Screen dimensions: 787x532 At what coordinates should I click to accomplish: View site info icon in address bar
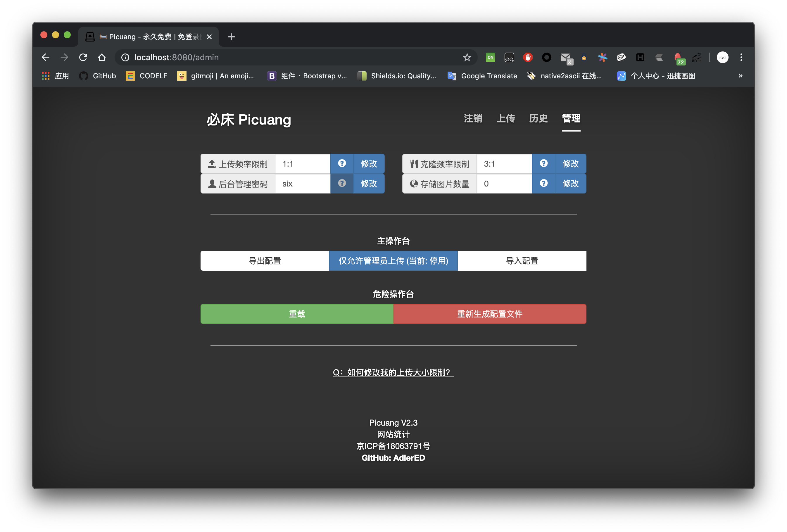125,58
